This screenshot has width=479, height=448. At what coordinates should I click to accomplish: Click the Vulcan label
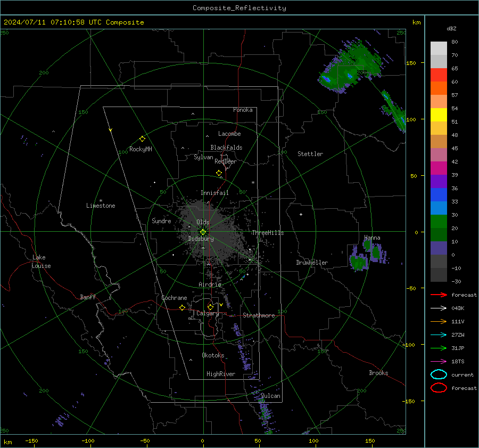coord(270,396)
